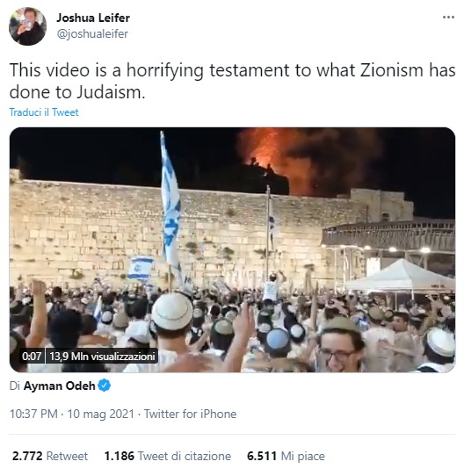Click the blue verified badge icon

coord(104,386)
